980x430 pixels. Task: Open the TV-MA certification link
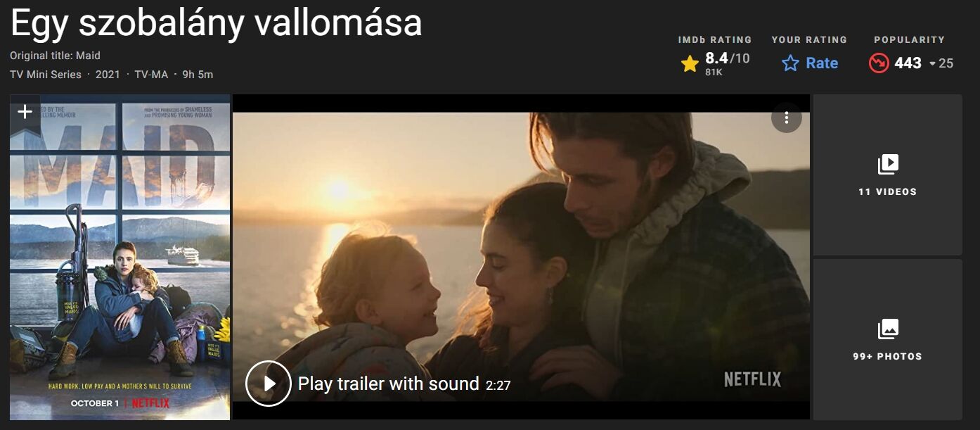pos(151,75)
